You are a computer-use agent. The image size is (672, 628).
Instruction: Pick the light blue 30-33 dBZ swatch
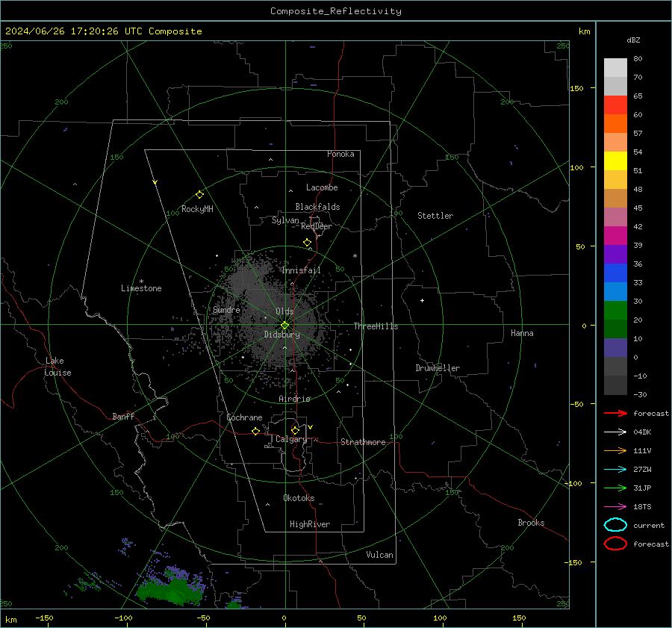click(615, 292)
